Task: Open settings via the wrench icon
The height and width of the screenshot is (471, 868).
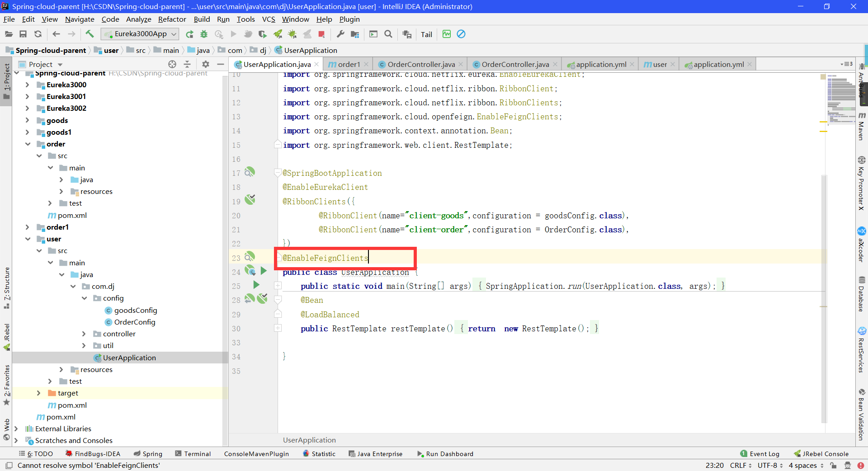Action: coord(340,34)
